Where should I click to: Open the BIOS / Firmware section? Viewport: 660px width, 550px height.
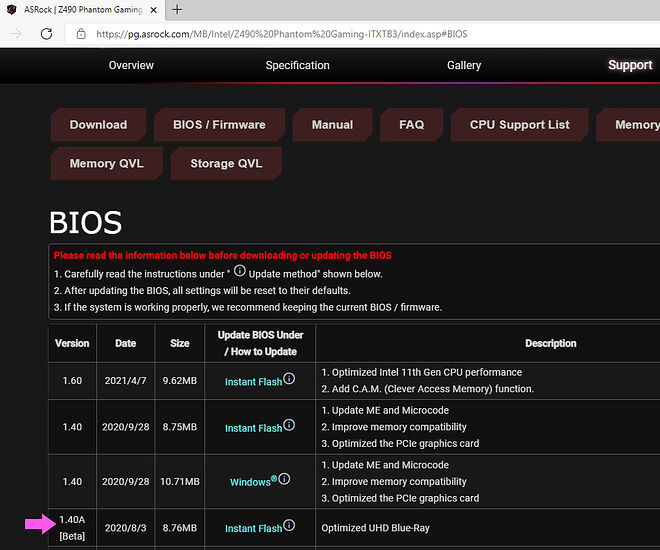pos(219,125)
